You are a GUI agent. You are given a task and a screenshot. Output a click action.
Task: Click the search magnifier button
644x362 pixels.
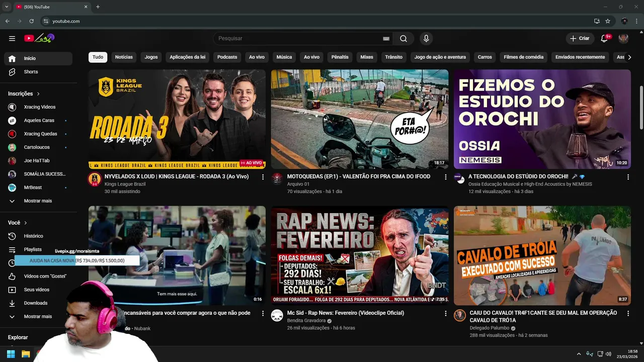(x=404, y=38)
